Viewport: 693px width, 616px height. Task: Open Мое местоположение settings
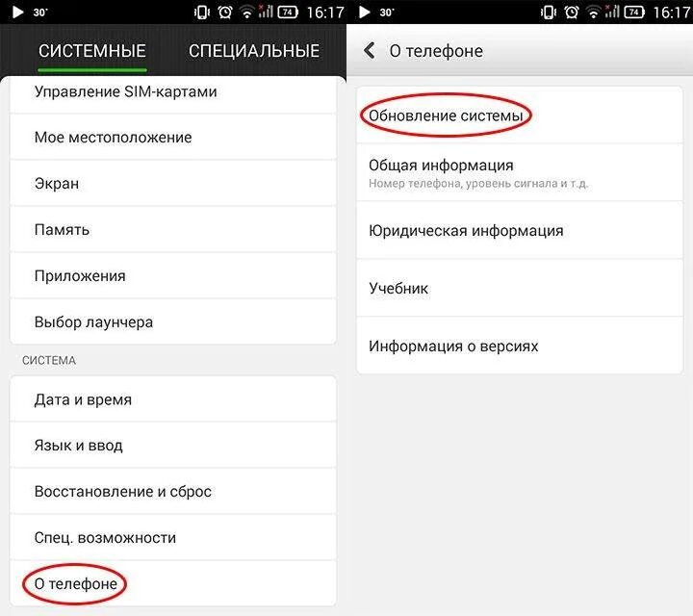173,138
